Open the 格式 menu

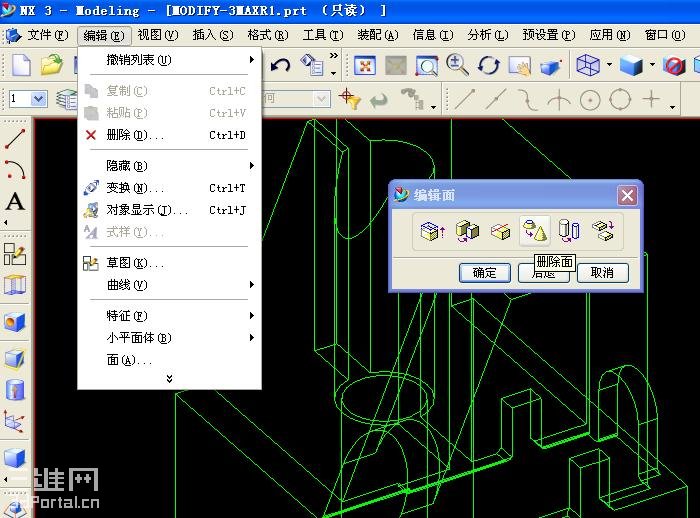click(x=268, y=35)
